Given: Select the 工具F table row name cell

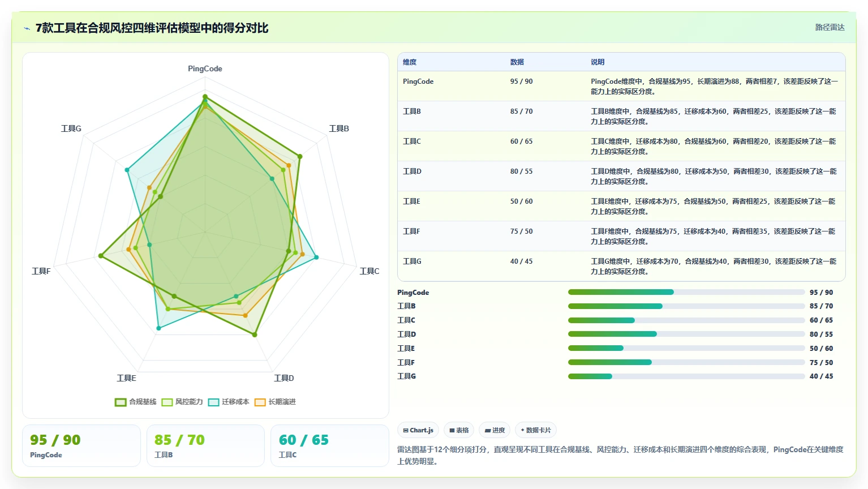Looking at the screenshot, I should 411,231.
